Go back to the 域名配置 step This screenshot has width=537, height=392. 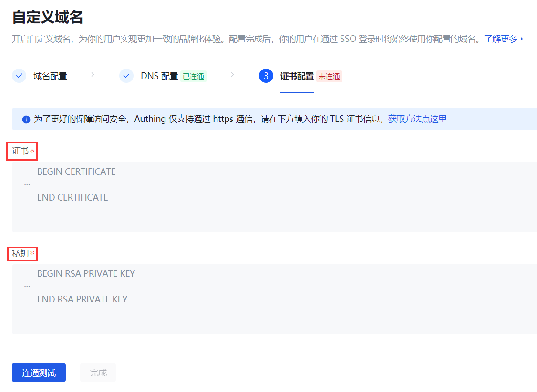(50, 76)
